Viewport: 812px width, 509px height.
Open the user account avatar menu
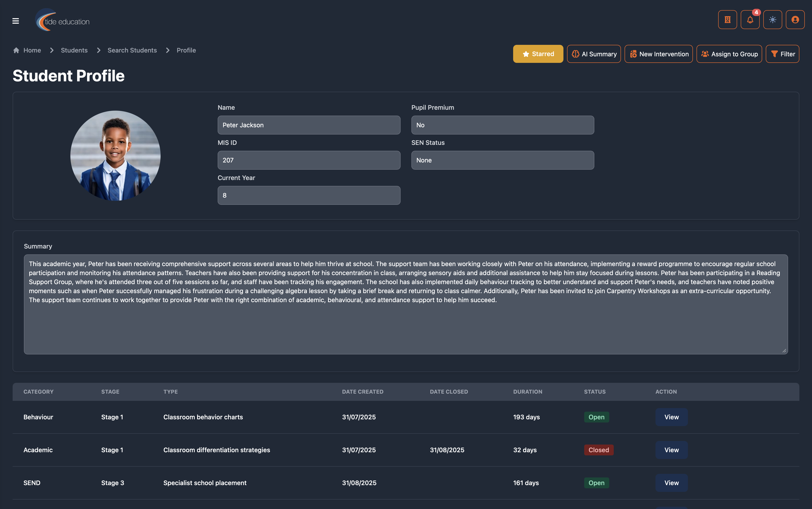click(x=795, y=20)
